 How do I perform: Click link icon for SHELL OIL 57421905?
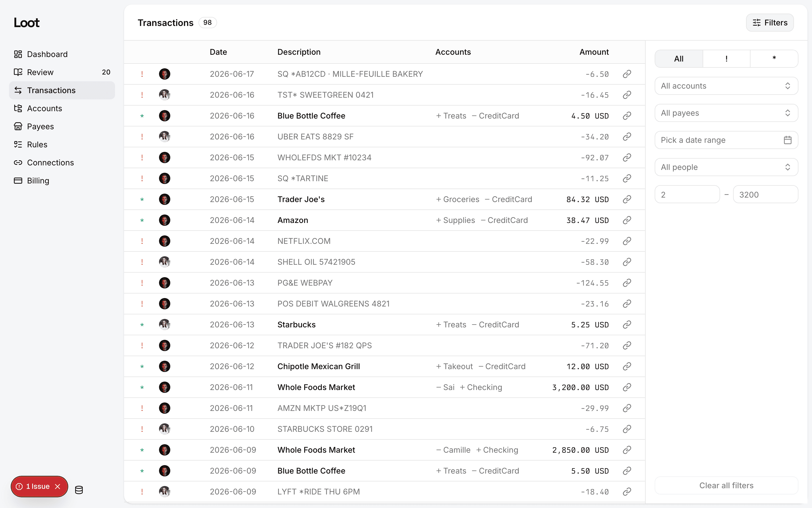[627, 262]
